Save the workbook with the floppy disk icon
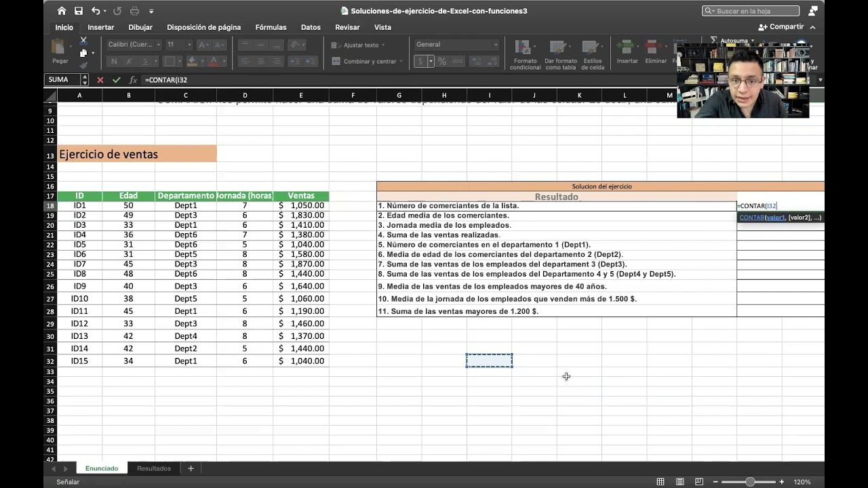 coord(79,11)
